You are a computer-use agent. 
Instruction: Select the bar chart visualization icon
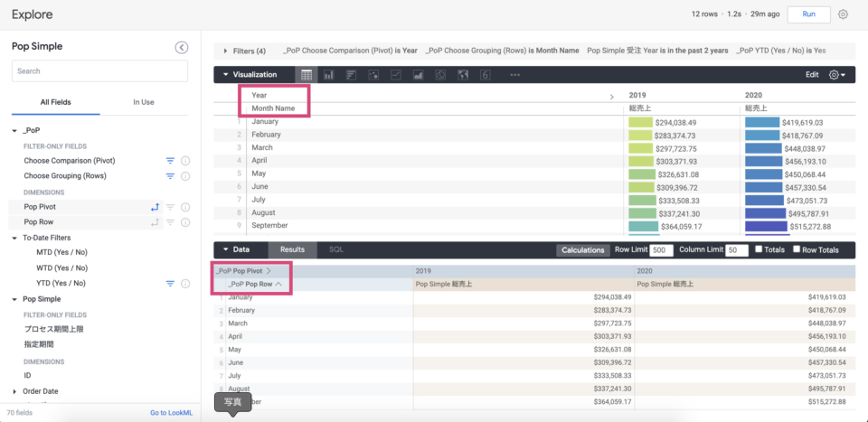[351, 75]
